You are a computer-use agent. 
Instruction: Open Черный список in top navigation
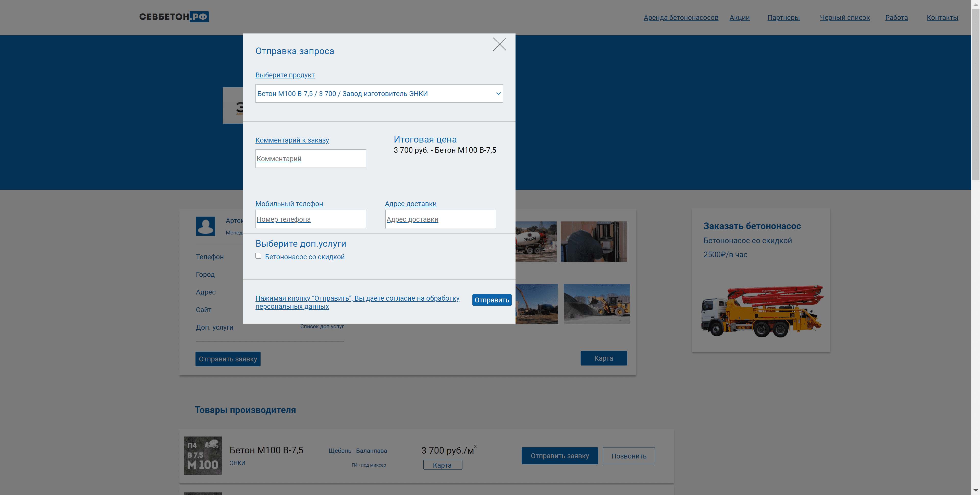(844, 18)
